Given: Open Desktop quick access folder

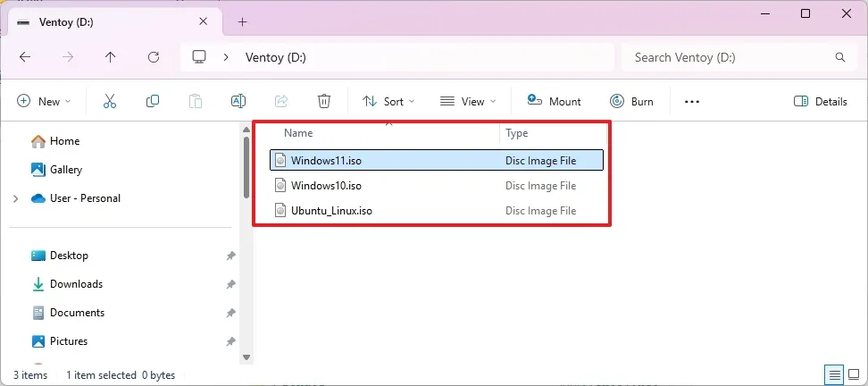Looking at the screenshot, I should (x=60, y=256).
